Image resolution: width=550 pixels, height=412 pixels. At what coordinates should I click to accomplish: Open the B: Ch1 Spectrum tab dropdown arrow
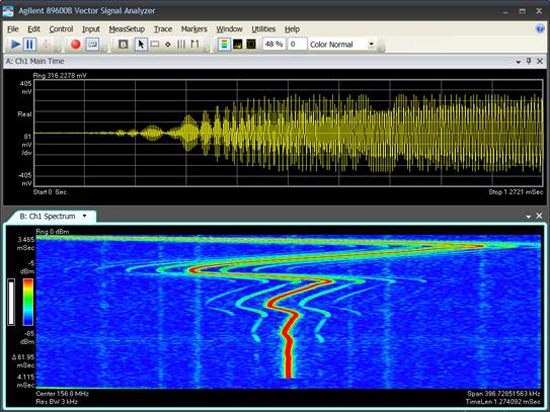(85, 216)
